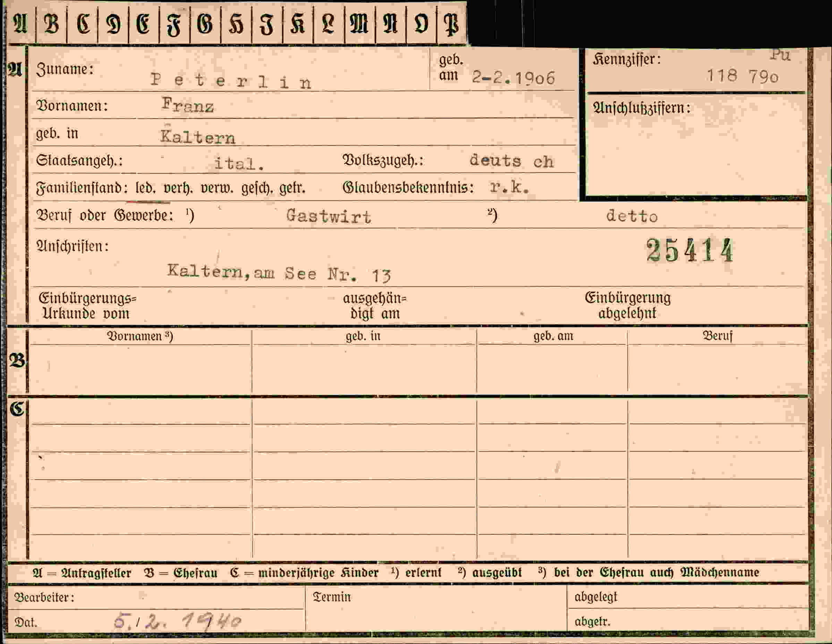Click the 'ausgehändigt am' label

click(x=375, y=306)
